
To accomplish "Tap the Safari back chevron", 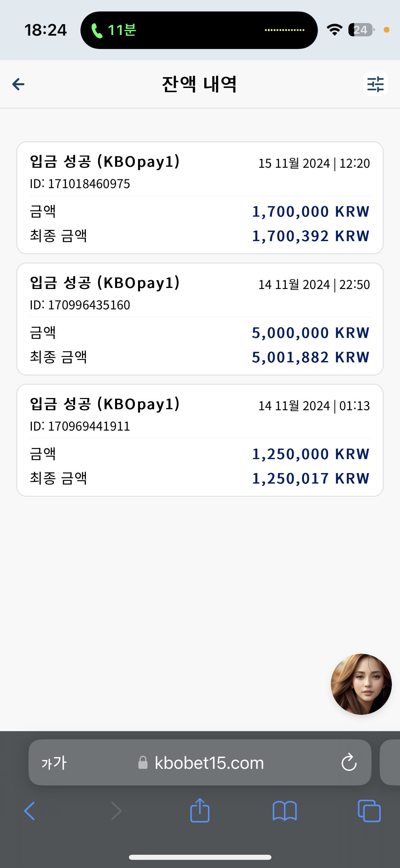I will click(30, 811).
